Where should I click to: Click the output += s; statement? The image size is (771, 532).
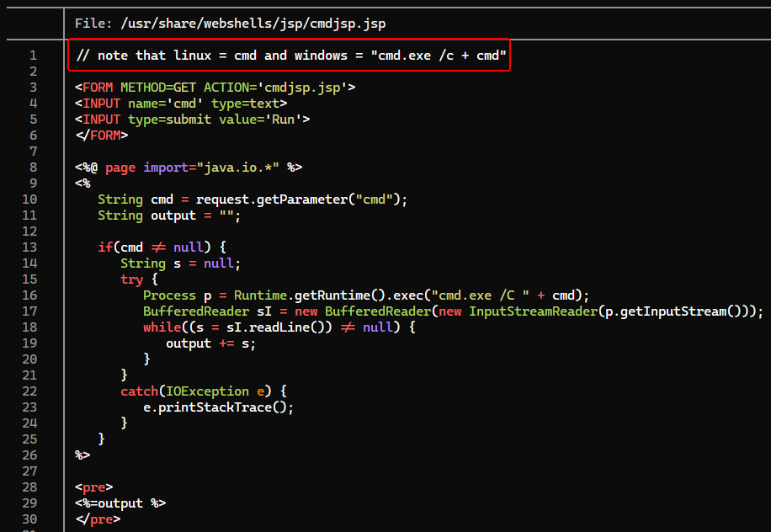(x=210, y=343)
